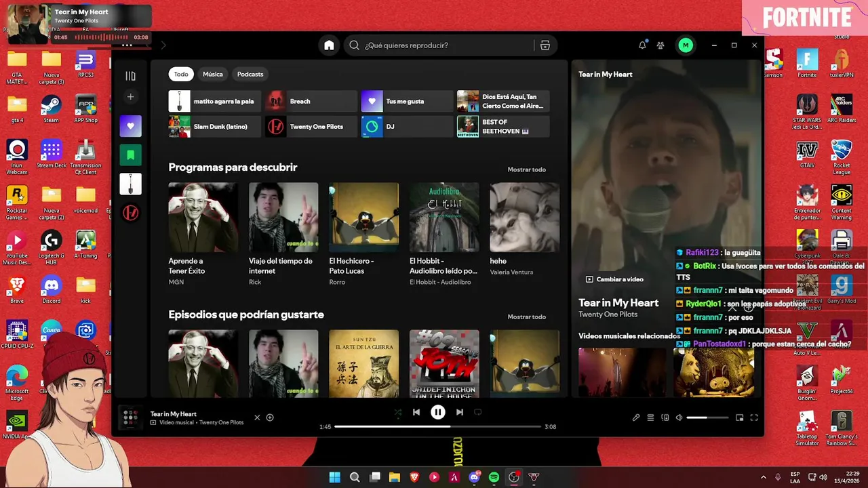Open first related music video thumbnail
The image size is (868, 488).
(622, 372)
